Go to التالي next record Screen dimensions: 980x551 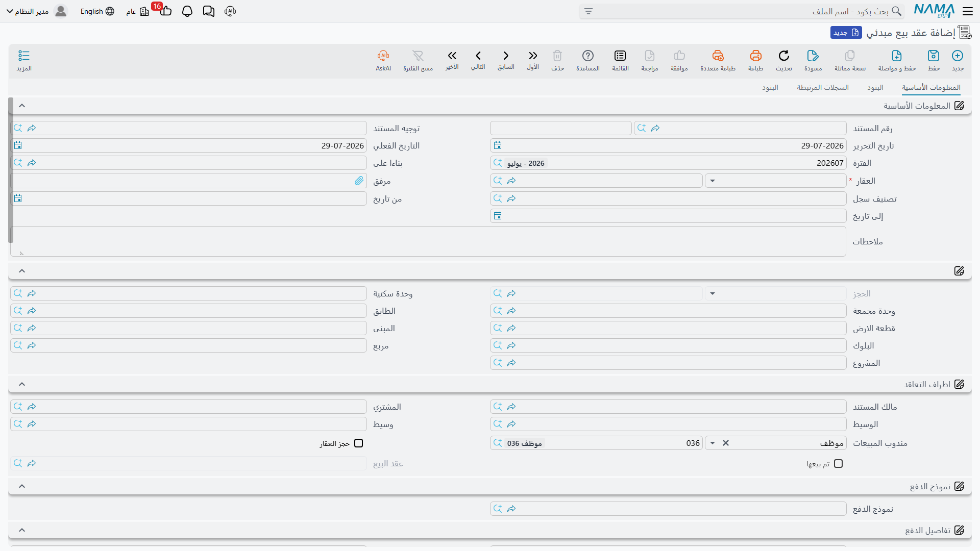point(478,60)
